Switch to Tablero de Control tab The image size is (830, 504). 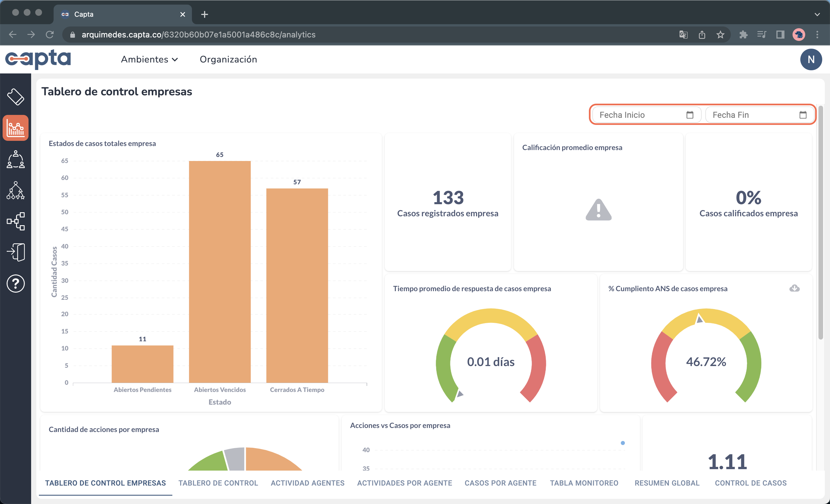click(218, 483)
